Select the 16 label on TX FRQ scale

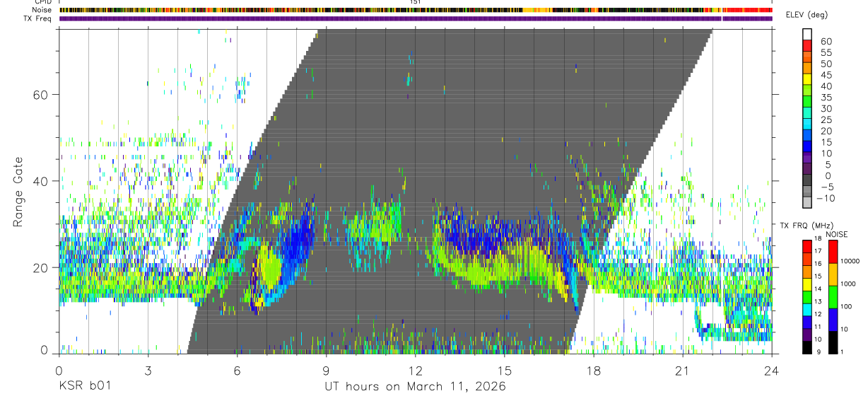point(819,264)
